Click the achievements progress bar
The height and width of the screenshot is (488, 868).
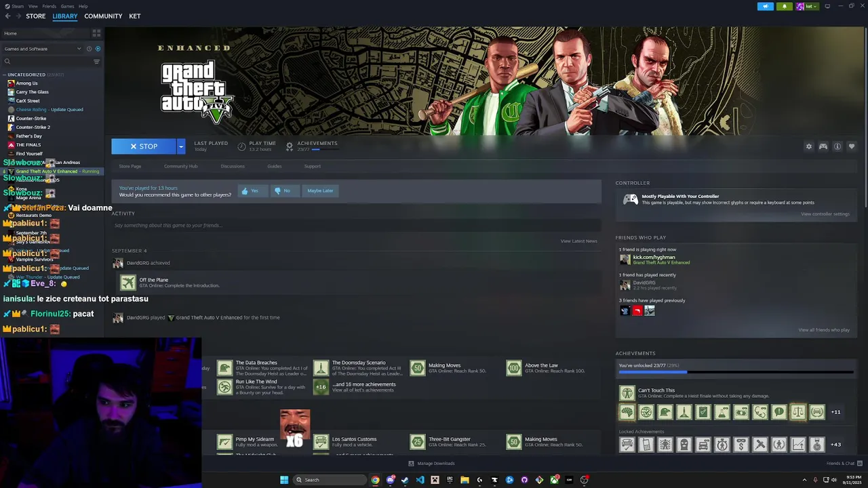click(x=736, y=372)
